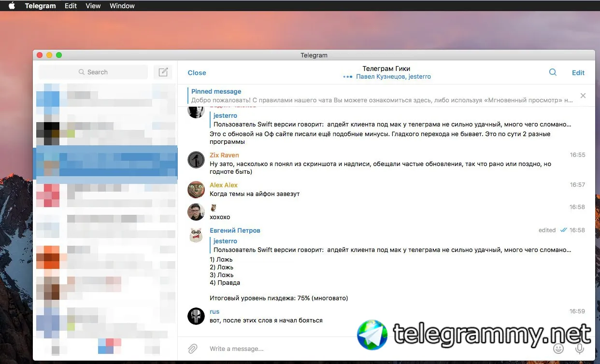Open rus sender name
Viewport: 600px width, 364px height.
(x=214, y=311)
